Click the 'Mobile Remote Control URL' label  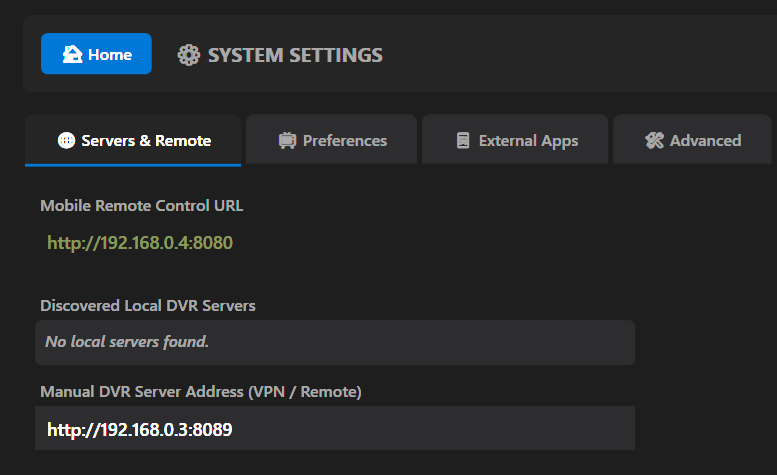click(141, 206)
